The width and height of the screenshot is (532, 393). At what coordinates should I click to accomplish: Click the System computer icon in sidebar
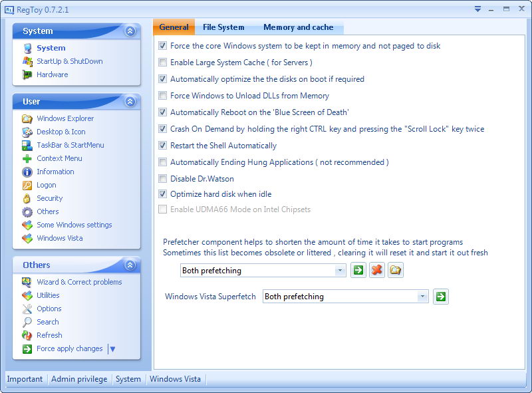(27, 48)
